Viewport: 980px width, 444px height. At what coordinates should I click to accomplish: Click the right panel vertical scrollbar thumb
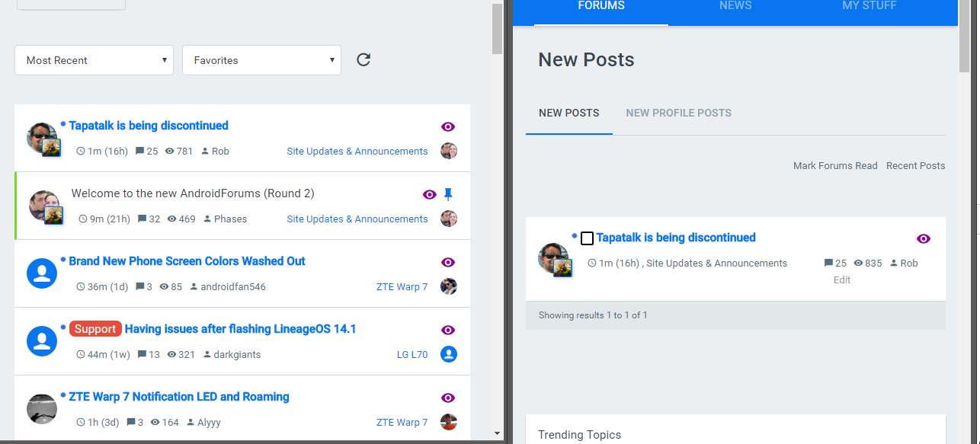(x=965, y=36)
